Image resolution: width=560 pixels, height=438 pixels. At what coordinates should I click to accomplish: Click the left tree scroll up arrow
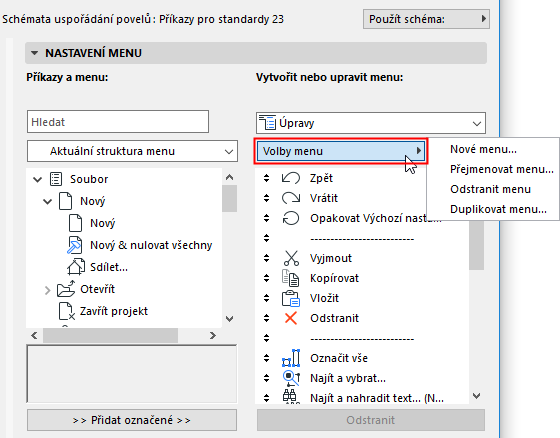pyautogui.click(x=230, y=177)
